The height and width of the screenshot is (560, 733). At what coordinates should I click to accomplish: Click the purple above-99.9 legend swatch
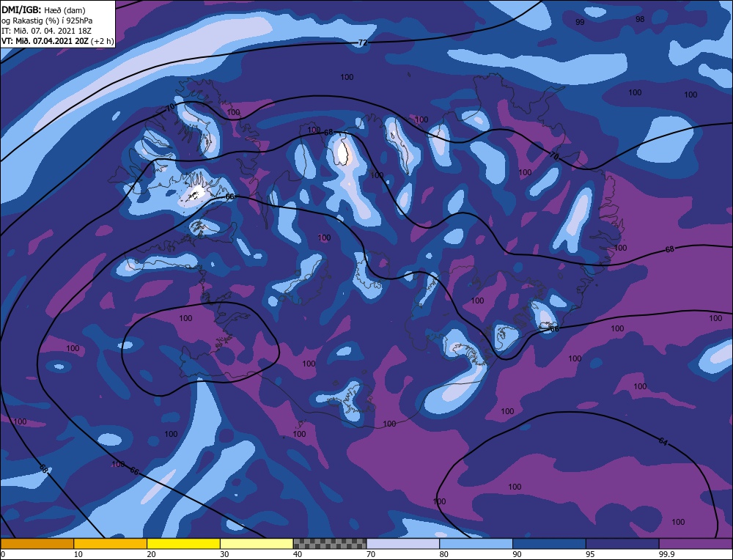[696, 543]
